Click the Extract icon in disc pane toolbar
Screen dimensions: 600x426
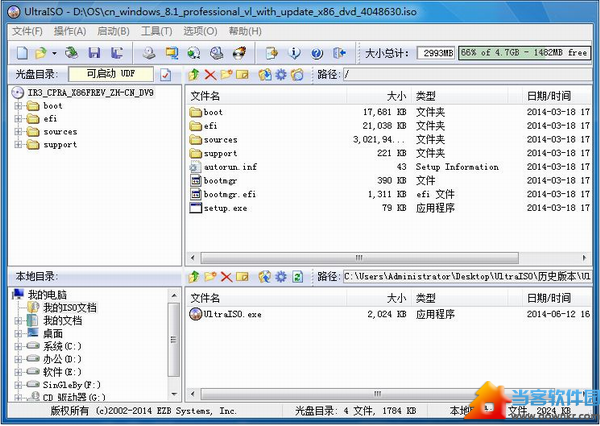pyautogui.click(x=265, y=74)
